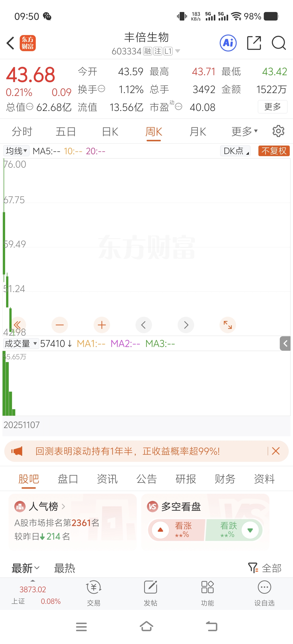Zoom out chart with minus button
This screenshot has height=644, width=293.
(x=60, y=325)
